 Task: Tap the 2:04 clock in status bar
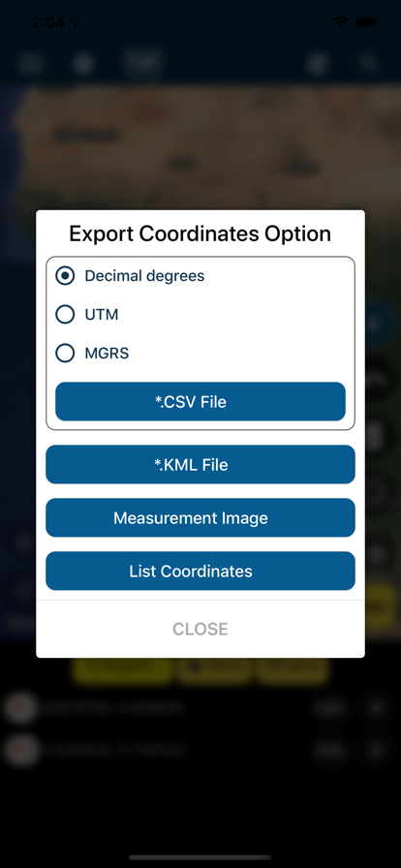48,22
